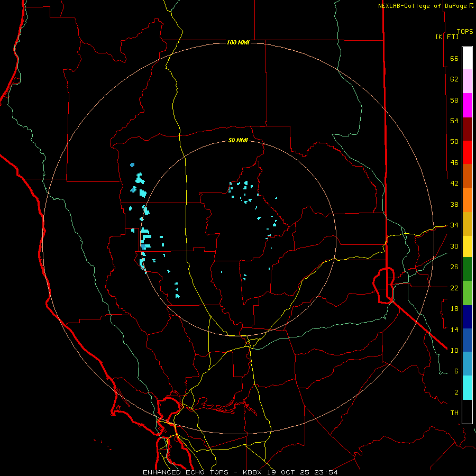The height and width of the screenshot is (476, 476).
Task: Click the light pink swatch between 62 and 66
Action: (x=467, y=81)
